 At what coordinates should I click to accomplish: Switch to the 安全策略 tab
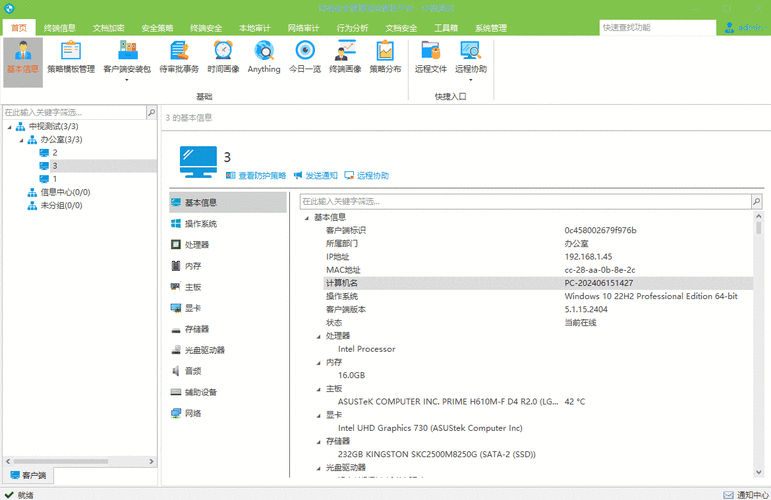point(157,28)
